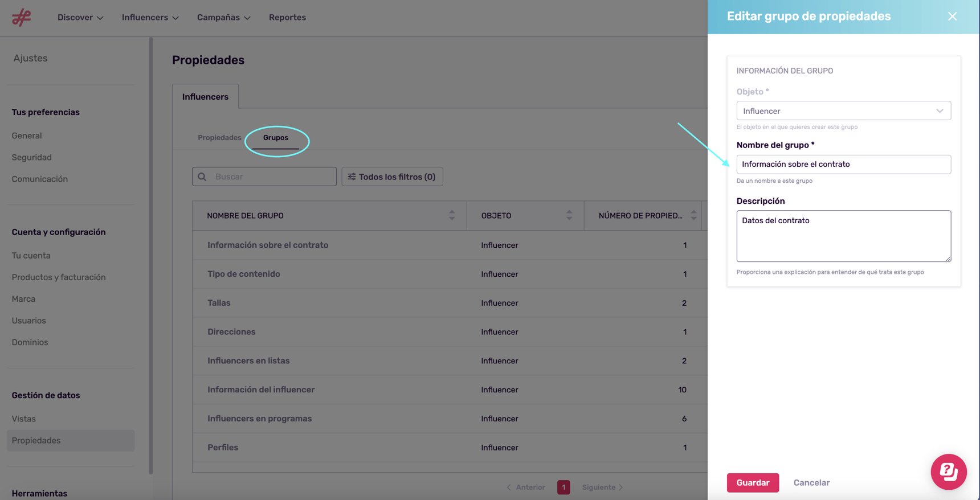Sort the Objeto column
Image resolution: width=980 pixels, height=500 pixels.
569,215
